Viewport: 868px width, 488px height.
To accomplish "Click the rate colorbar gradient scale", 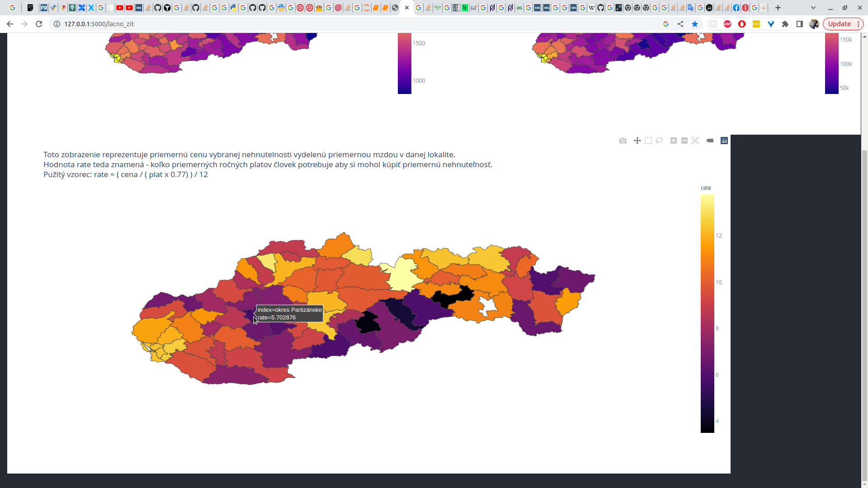I will click(708, 314).
